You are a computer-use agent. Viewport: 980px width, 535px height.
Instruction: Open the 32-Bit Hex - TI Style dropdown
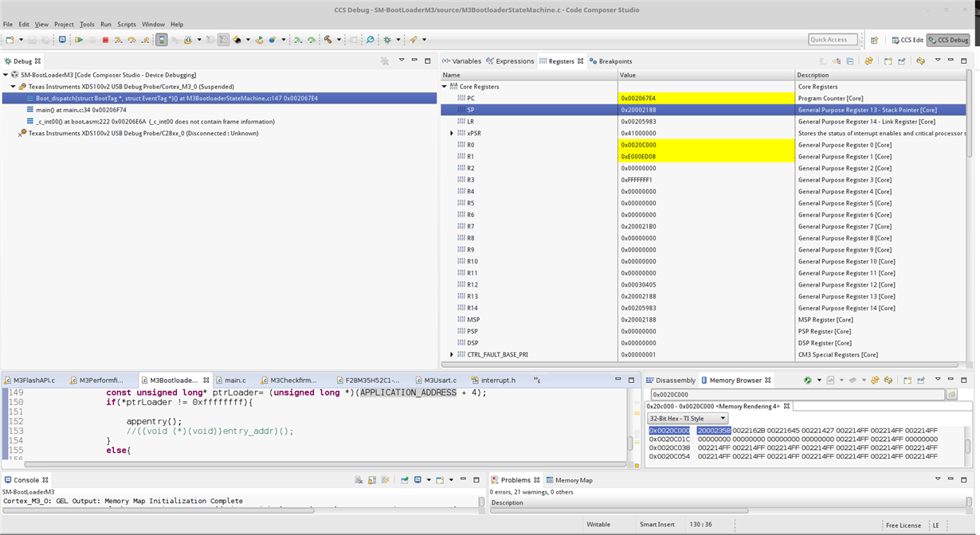(x=688, y=418)
